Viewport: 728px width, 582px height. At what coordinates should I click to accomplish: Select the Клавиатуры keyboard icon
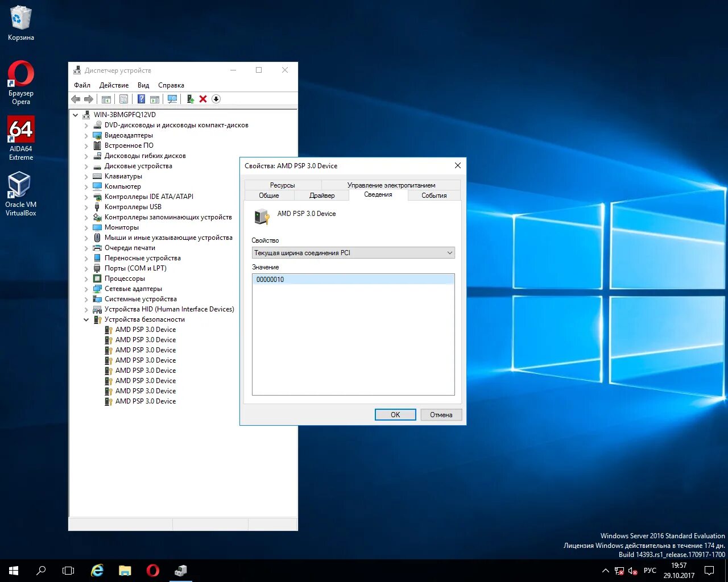tap(97, 176)
